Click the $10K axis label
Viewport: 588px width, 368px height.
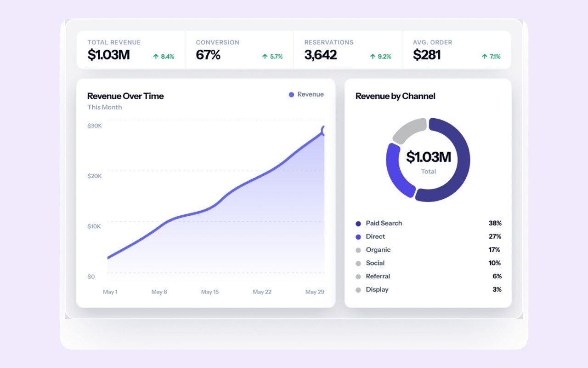[x=95, y=226]
